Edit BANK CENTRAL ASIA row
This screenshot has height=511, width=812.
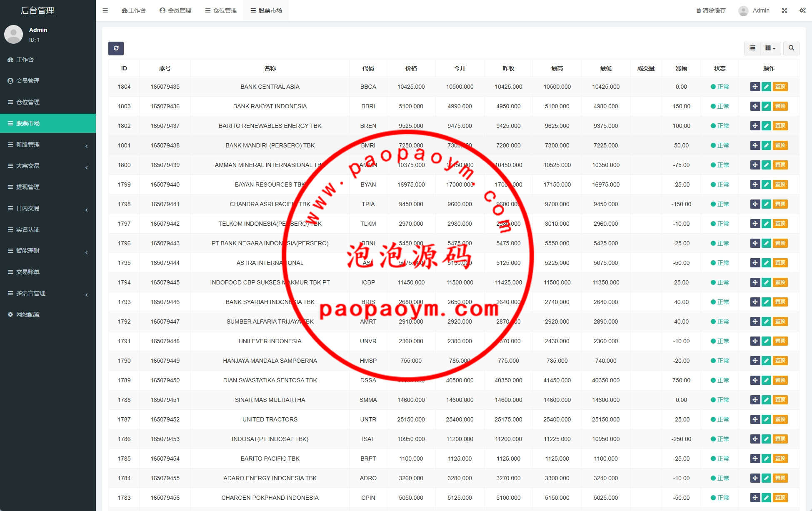pyautogui.click(x=767, y=87)
